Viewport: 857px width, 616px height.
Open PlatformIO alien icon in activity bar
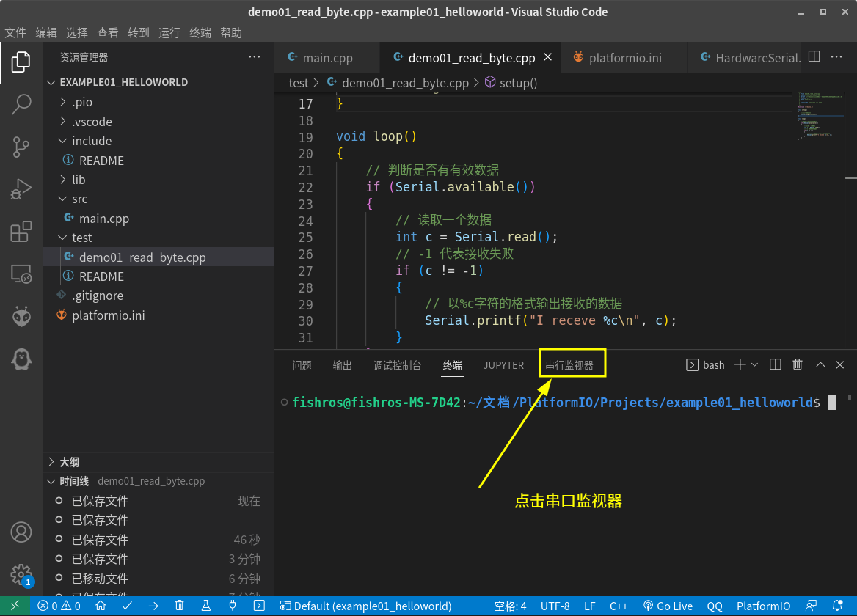pos(21,317)
